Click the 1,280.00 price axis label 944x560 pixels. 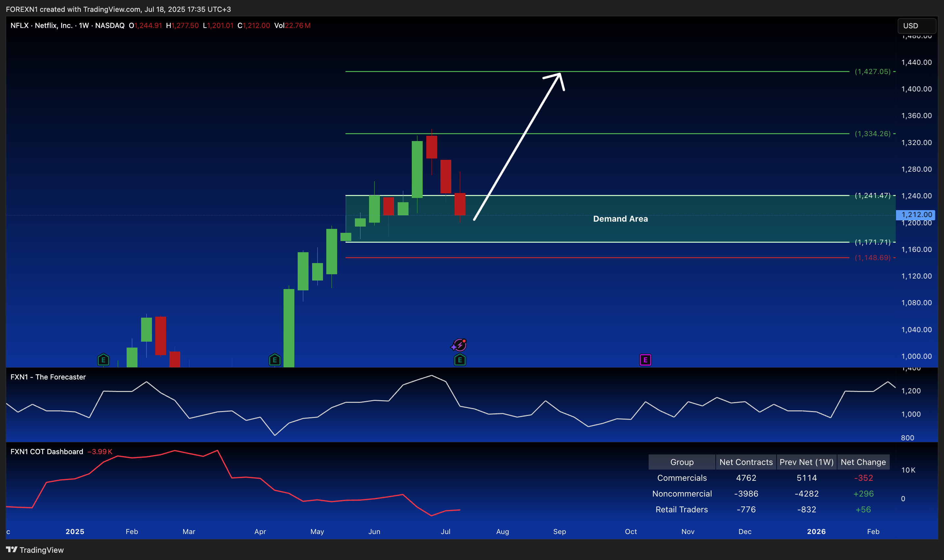[x=916, y=169]
